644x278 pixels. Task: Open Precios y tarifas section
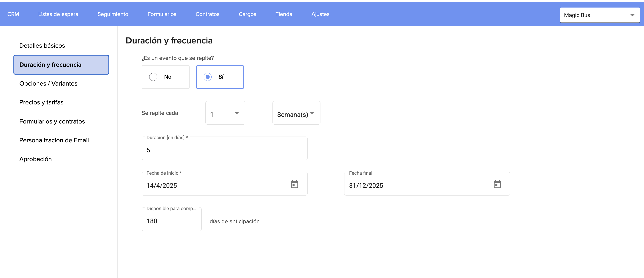41,102
